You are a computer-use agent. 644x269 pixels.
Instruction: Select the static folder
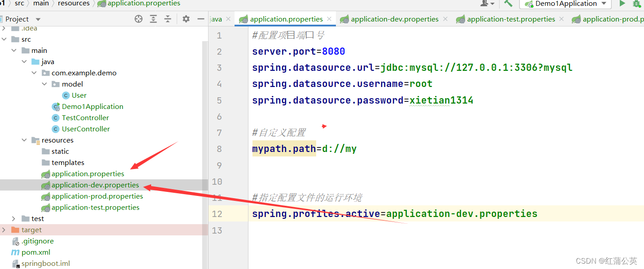pyautogui.click(x=60, y=151)
